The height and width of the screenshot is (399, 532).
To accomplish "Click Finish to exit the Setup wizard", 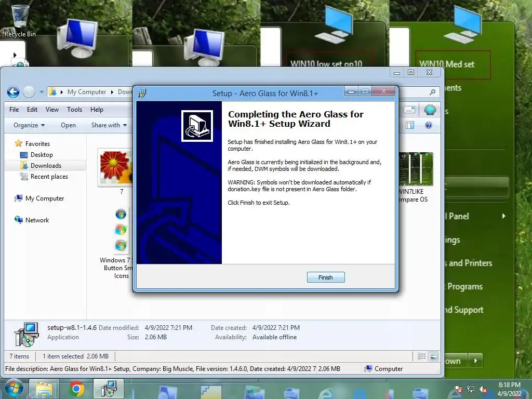I will [x=326, y=277].
